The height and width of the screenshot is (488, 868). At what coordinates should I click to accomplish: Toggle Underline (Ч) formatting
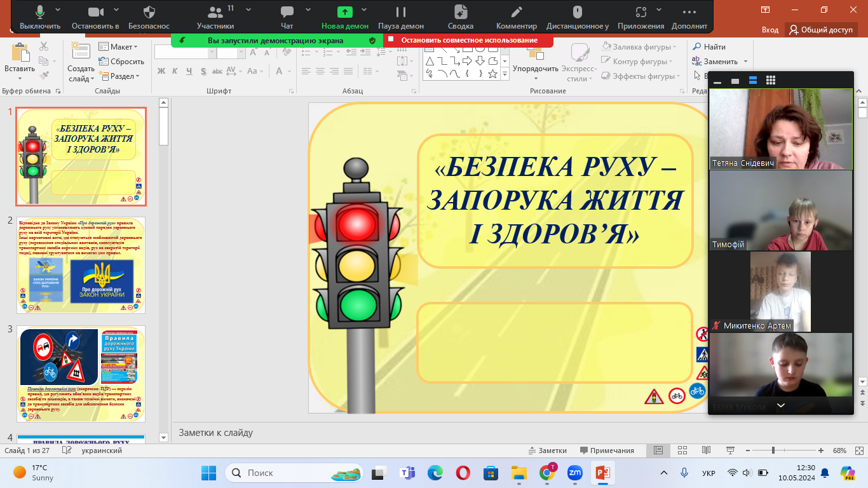point(189,71)
